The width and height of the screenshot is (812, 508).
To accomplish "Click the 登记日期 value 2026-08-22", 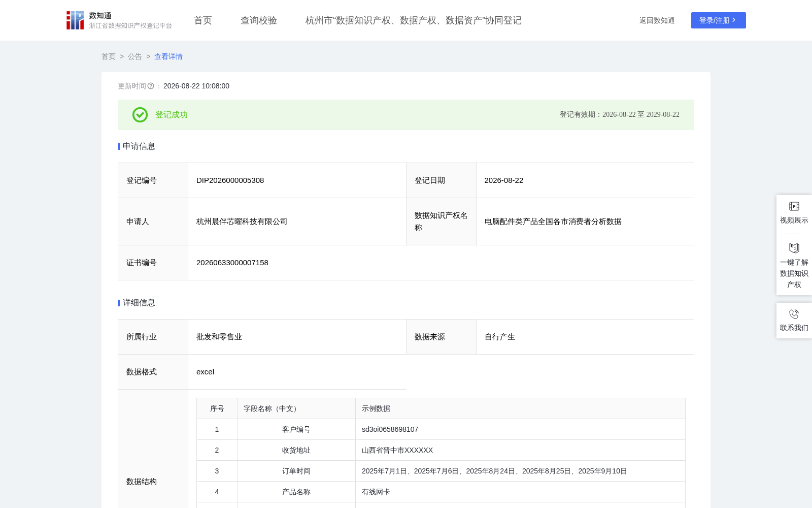I will click(504, 180).
